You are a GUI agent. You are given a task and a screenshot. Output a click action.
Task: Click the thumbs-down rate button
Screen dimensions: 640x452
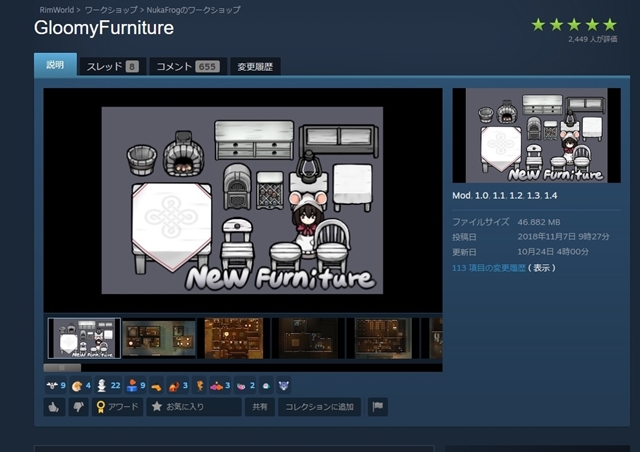(x=78, y=407)
